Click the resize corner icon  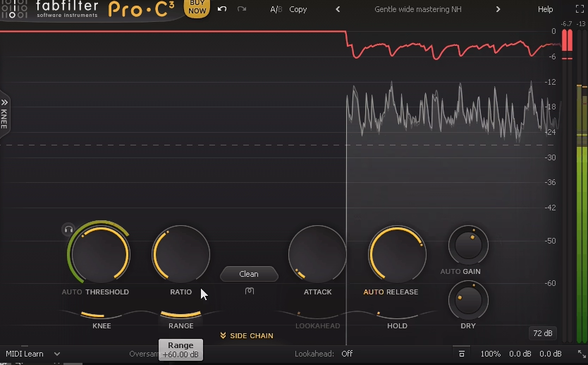point(582,354)
